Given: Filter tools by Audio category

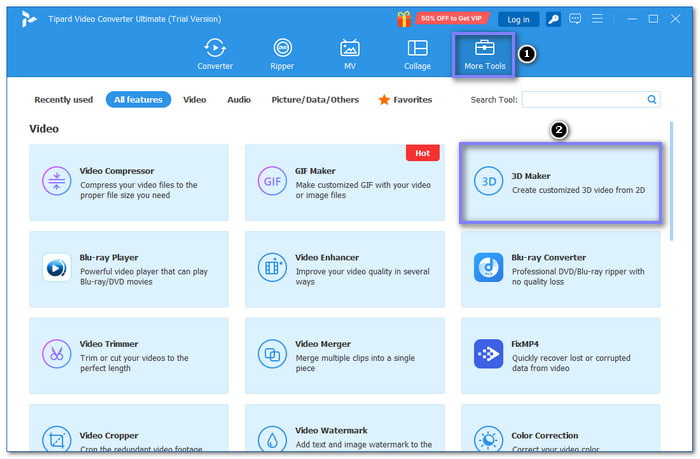Looking at the screenshot, I should pyautogui.click(x=239, y=100).
